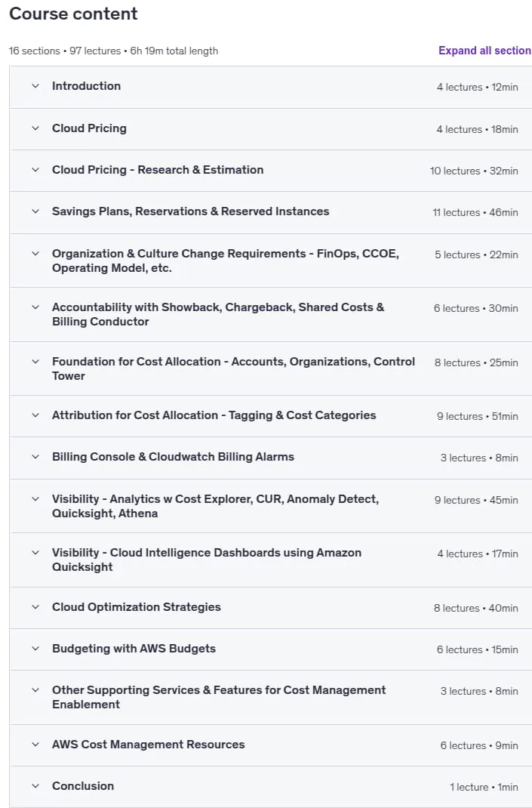Open chevron for Visibility - Analytics section

[x=35, y=499]
